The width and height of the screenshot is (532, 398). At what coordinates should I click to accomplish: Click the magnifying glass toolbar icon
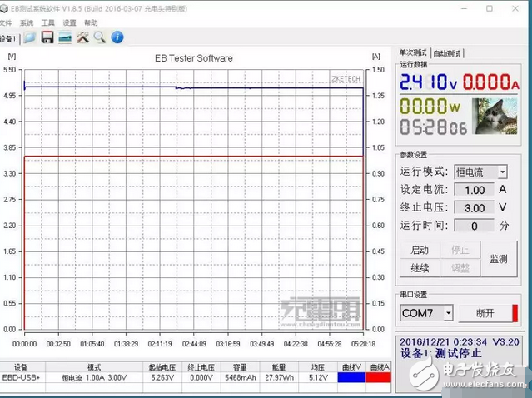pyautogui.click(x=100, y=37)
